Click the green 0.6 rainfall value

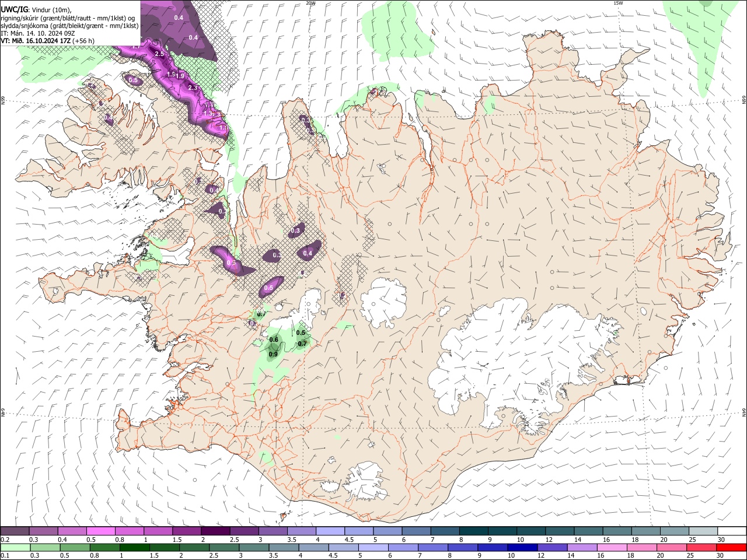(x=273, y=339)
